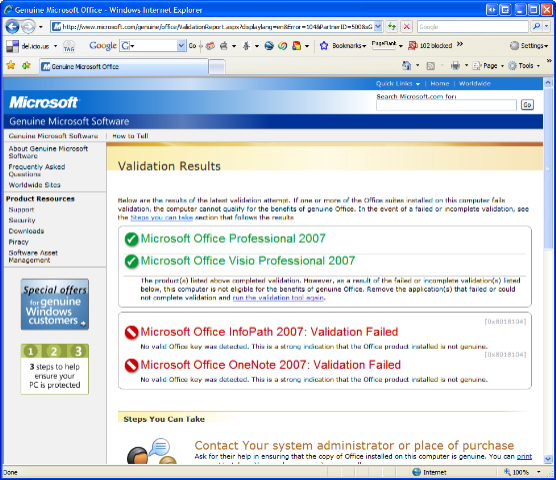Open the Google toolbar Settings menu
Screen dimensions: 556x480
529,46
